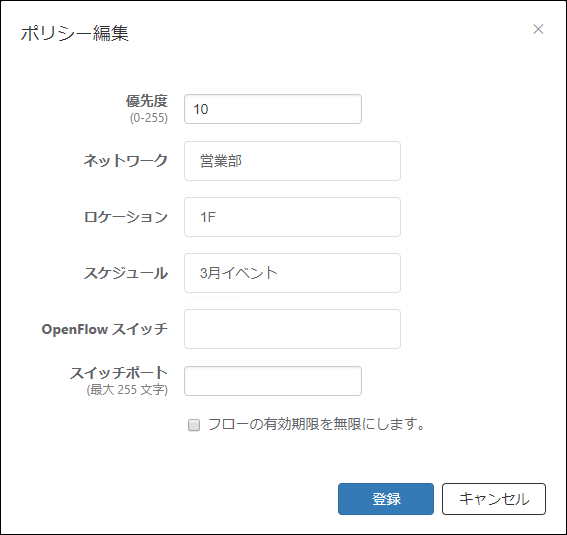Viewport: 567px width, 535px height.
Task: Click the スケジュール field label
Action: [125, 273]
